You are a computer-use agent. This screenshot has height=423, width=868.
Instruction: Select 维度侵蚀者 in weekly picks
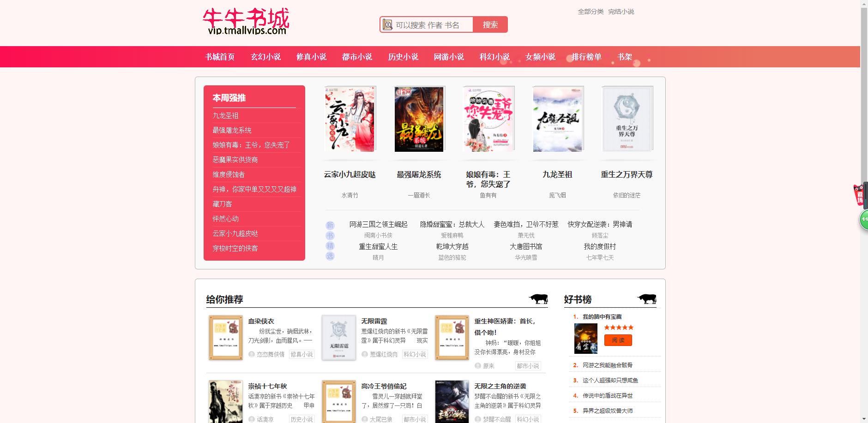[229, 175]
